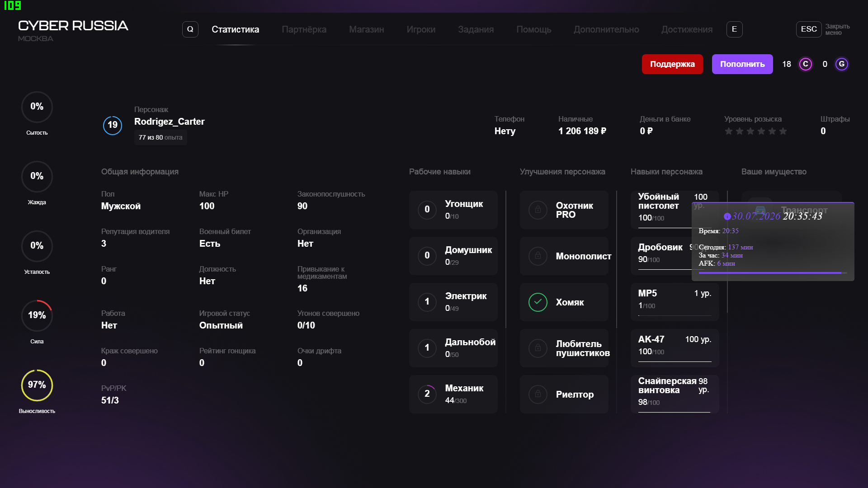Click the MP5 weapon skill card
The height and width of the screenshot is (488, 868).
click(x=675, y=302)
